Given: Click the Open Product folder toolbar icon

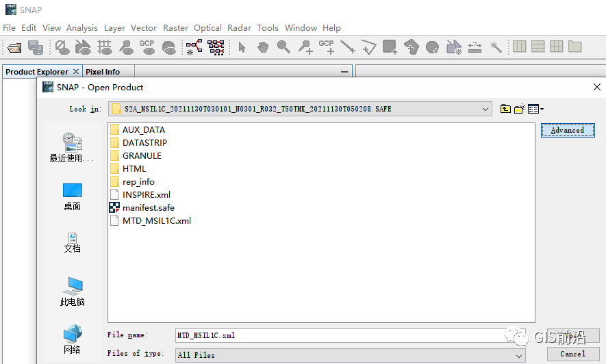Looking at the screenshot, I should (x=14, y=47).
